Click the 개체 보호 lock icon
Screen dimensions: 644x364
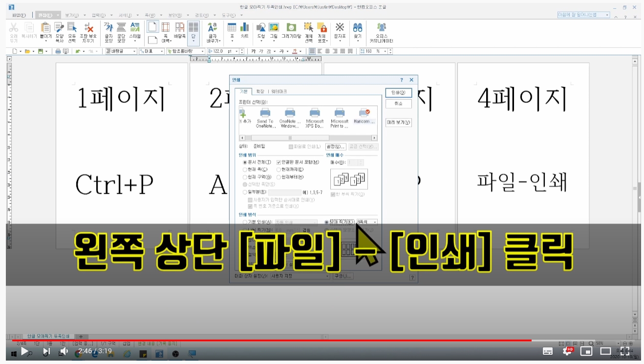(x=322, y=28)
